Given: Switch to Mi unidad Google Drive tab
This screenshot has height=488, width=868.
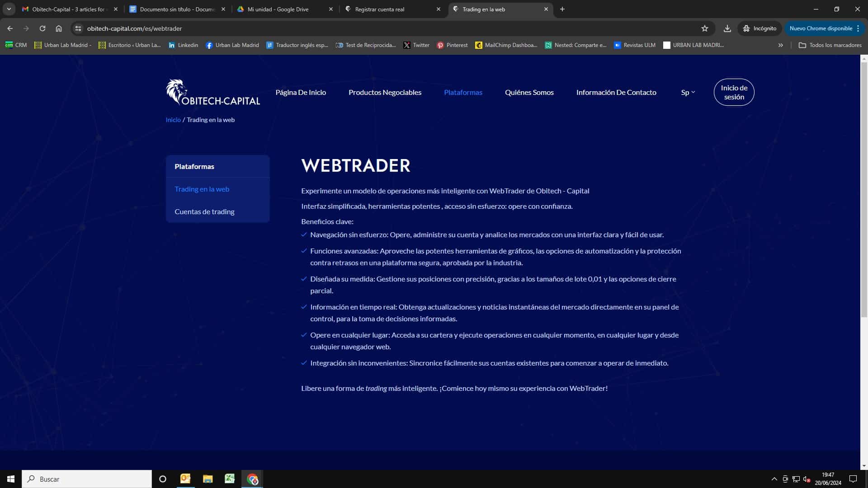Looking at the screenshot, I should coord(284,9).
